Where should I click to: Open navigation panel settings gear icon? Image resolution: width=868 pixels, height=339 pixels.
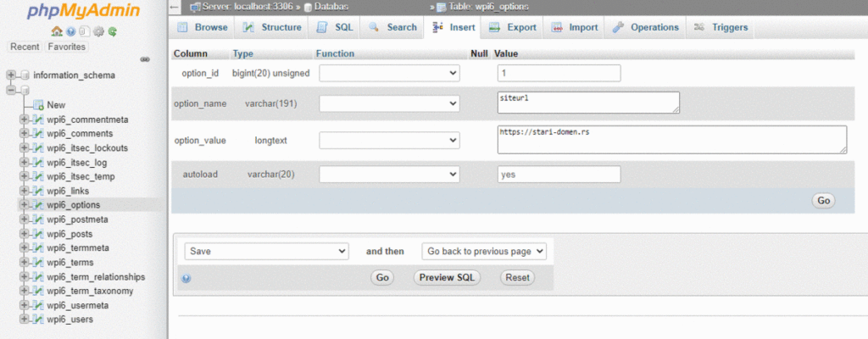pos(98,31)
